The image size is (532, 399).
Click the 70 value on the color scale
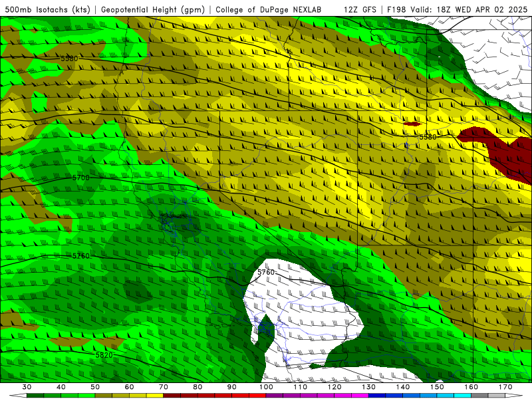click(x=164, y=387)
